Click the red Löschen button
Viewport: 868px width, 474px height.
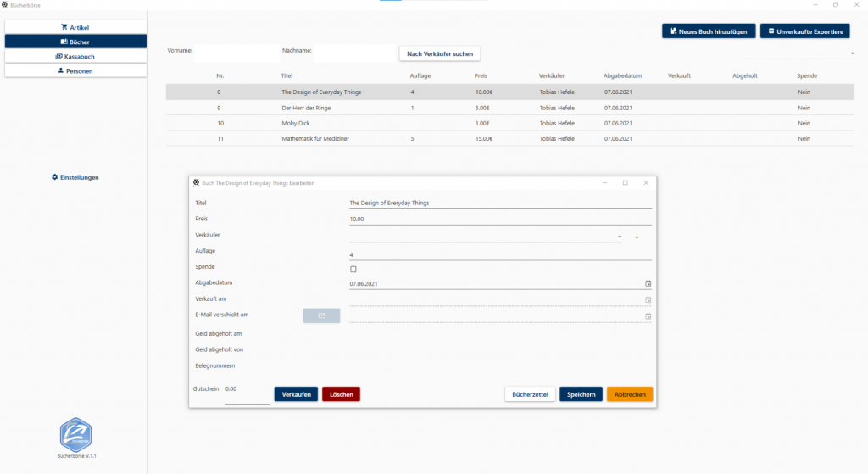click(341, 394)
